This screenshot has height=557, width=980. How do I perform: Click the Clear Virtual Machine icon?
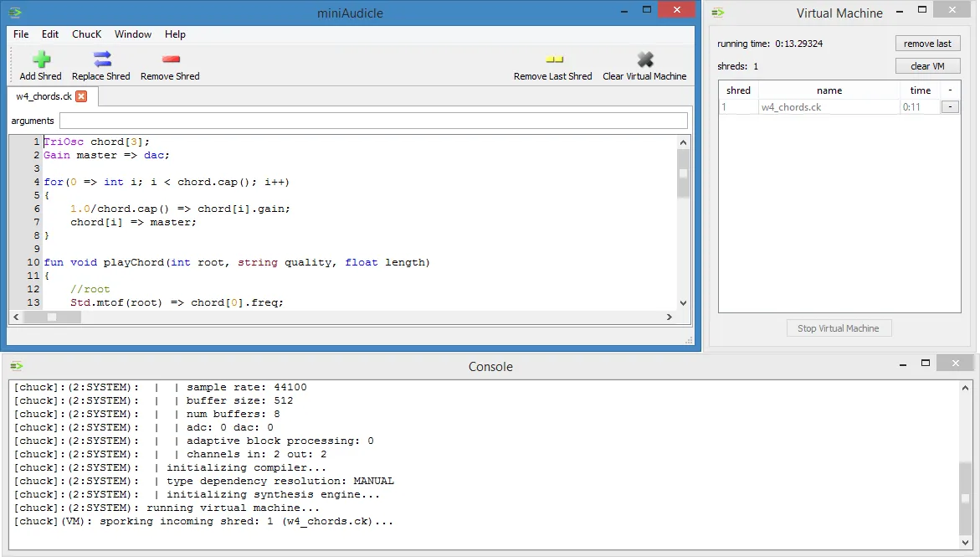pyautogui.click(x=644, y=59)
